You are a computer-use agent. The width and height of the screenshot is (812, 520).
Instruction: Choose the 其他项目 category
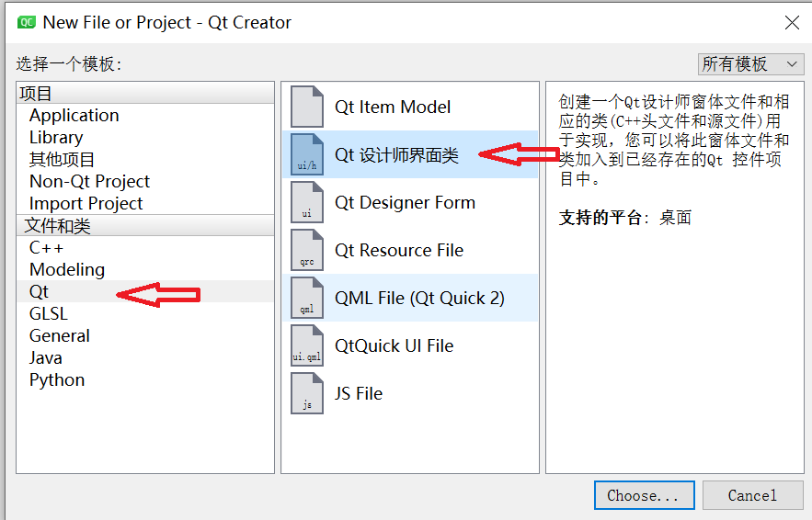(x=62, y=160)
